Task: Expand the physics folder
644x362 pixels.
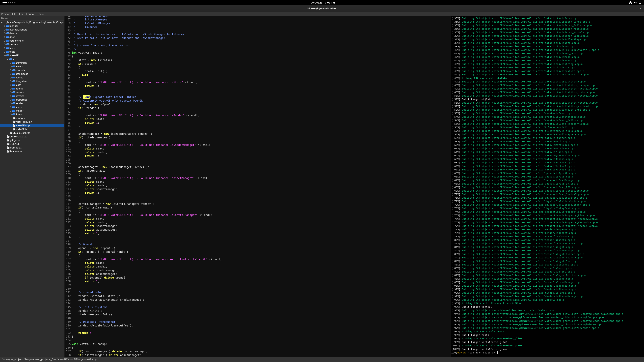Action: tap(11, 96)
